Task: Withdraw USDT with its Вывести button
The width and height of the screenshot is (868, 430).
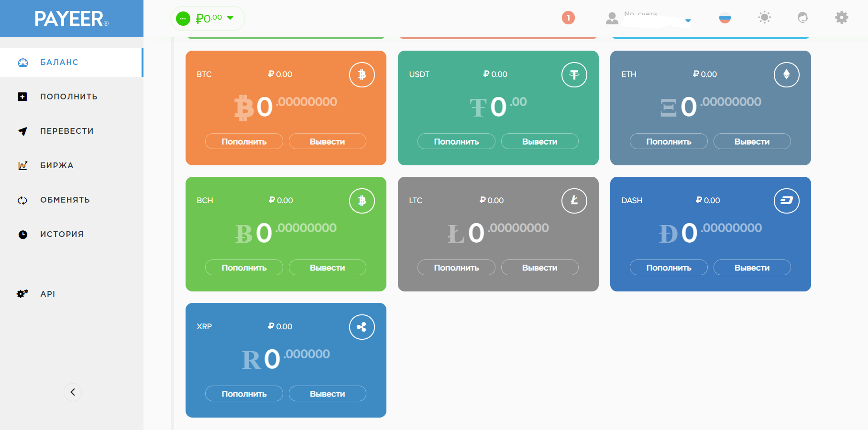Action: [540, 141]
